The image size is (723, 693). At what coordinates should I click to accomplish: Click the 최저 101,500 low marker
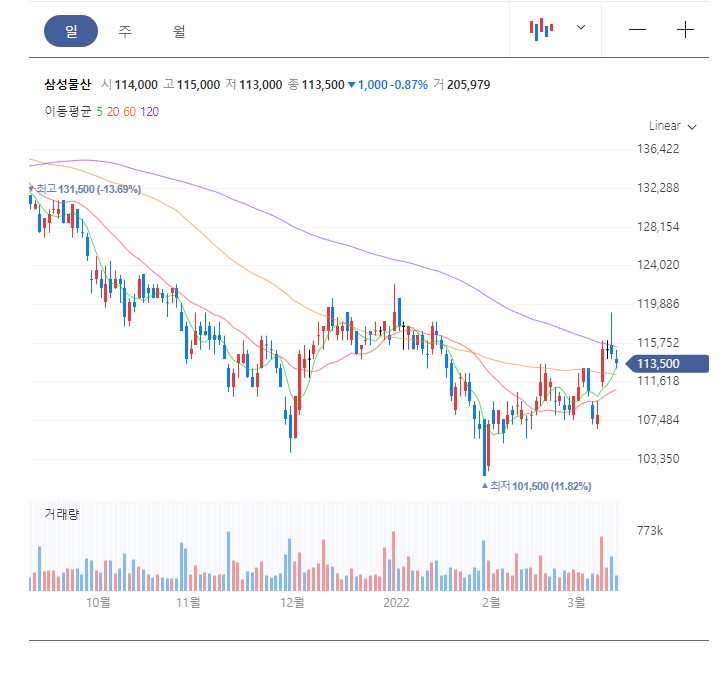tap(536, 486)
